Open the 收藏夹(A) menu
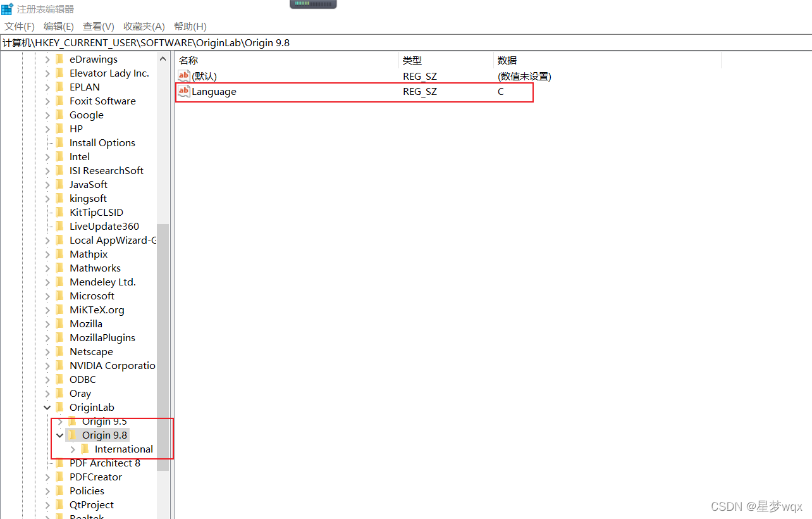This screenshot has height=519, width=812. click(x=144, y=27)
